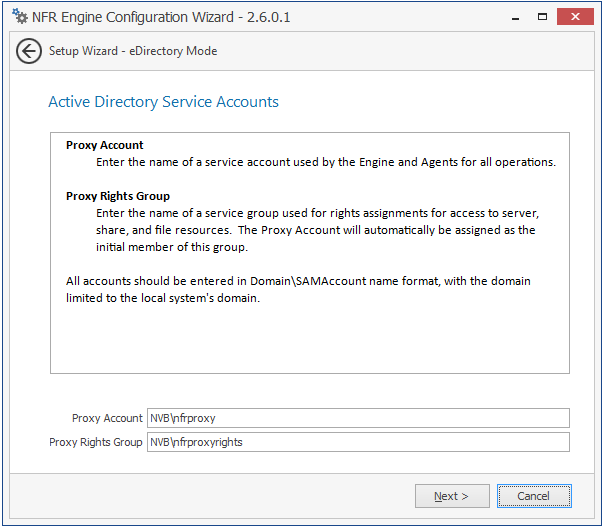Screen dimensions: 603x528
Task: Click the Proxy Account input field
Action: click(358, 418)
